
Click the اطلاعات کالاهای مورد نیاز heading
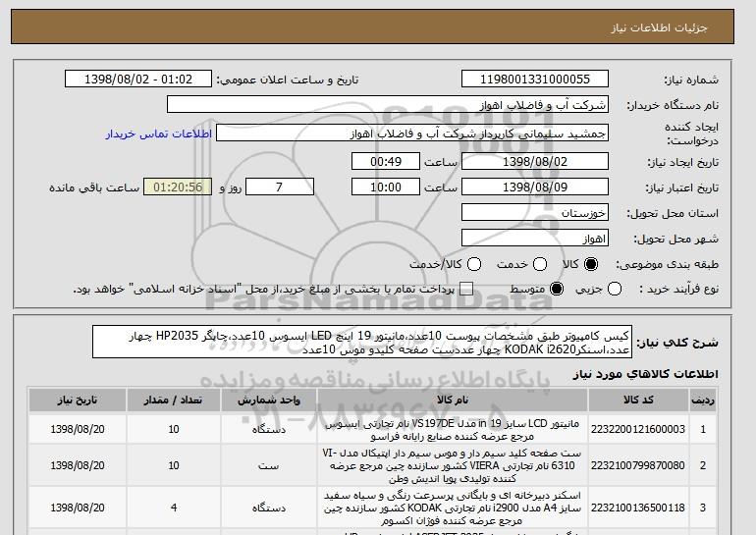(645, 374)
